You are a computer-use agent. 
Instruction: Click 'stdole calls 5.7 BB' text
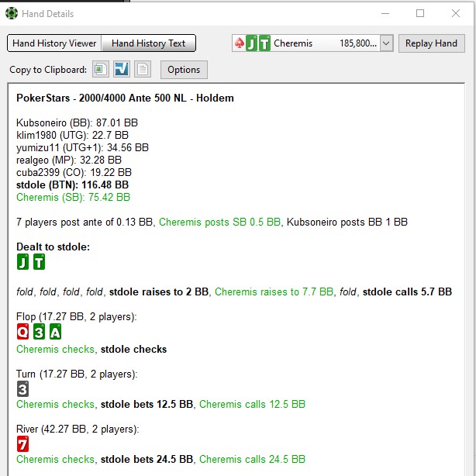[x=408, y=292]
